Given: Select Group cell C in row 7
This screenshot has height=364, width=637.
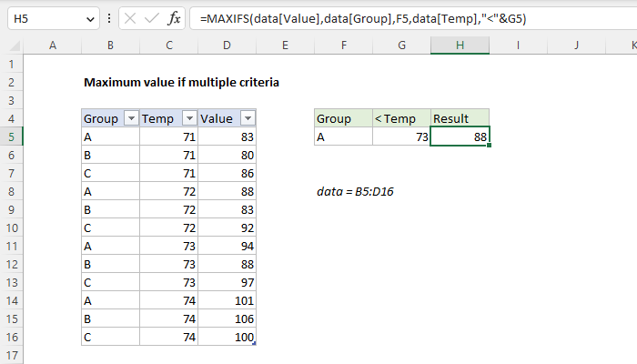Looking at the screenshot, I should tap(110, 174).
